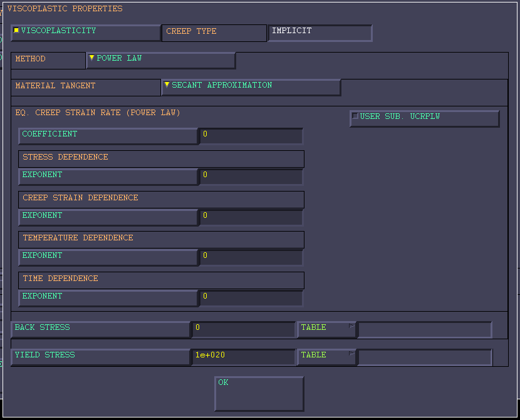Click the TIME DEPENDENCE heading

click(x=161, y=280)
